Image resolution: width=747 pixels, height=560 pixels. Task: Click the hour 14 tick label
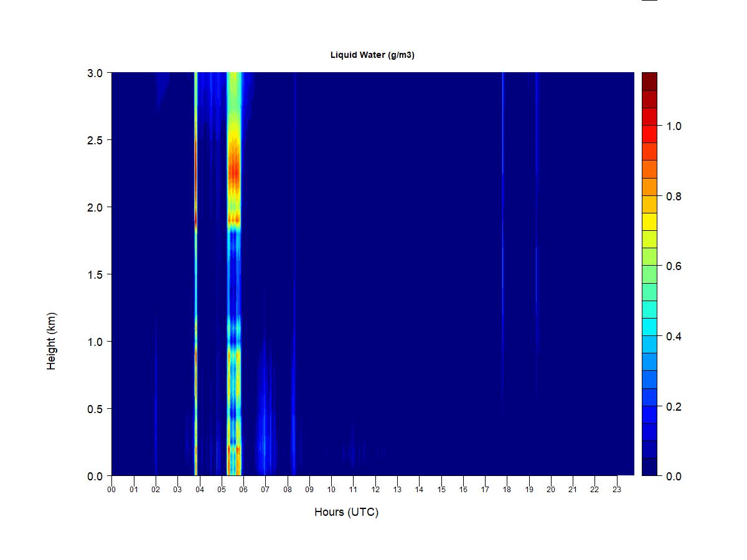click(x=419, y=490)
